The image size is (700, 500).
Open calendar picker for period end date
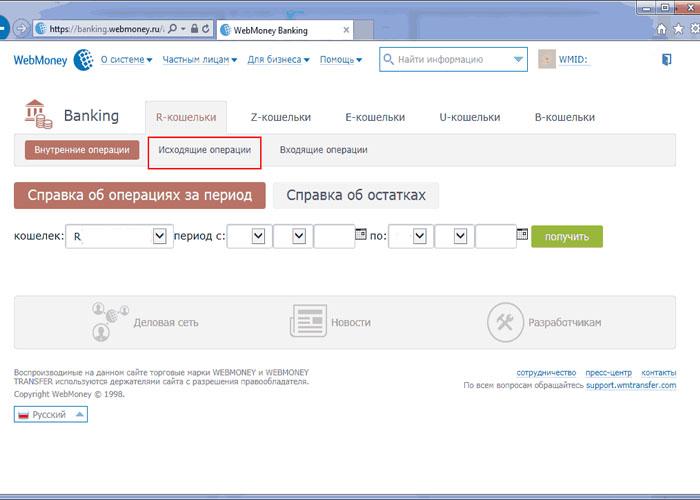[522, 233]
